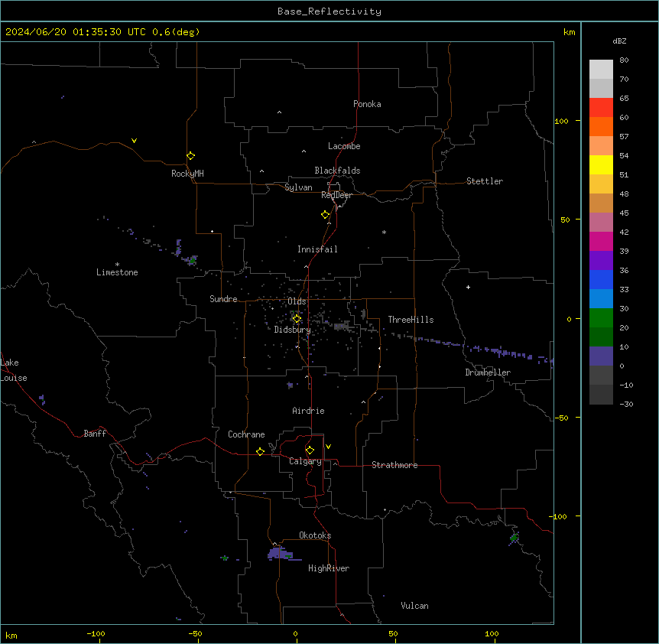
Task: Click the yellow V marker northwest of RockyMH
Action: pos(134,141)
